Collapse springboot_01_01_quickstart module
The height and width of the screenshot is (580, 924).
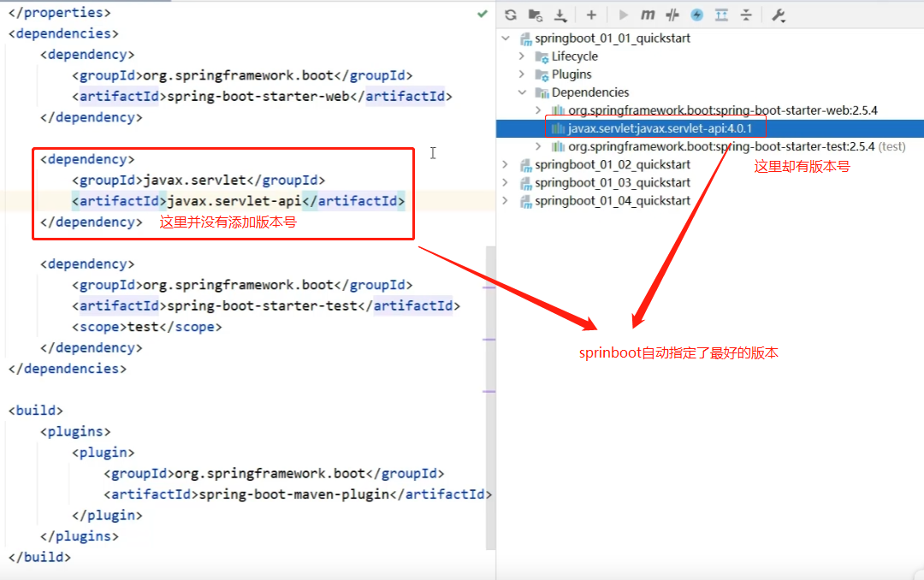click(x=506, y=38)
